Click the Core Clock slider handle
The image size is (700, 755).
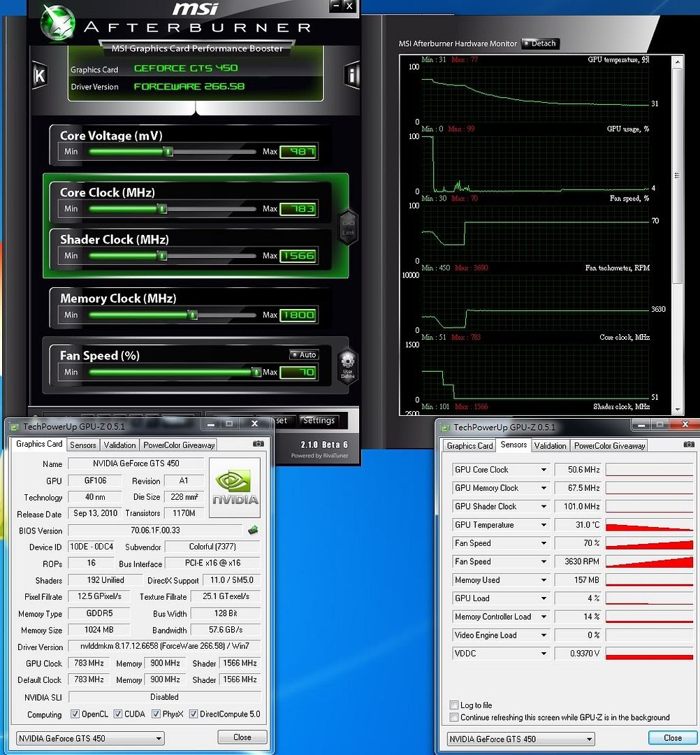pyautogui.click(x=162, y=208)
